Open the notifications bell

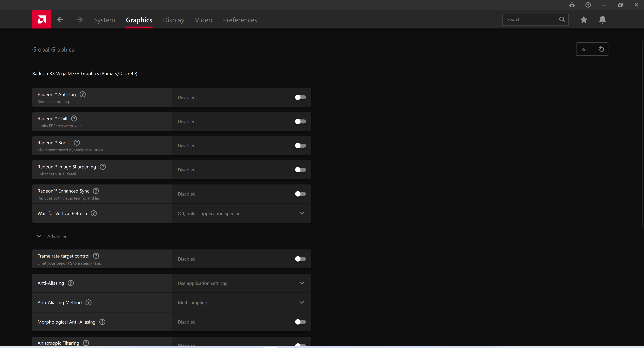coord(602,19)
